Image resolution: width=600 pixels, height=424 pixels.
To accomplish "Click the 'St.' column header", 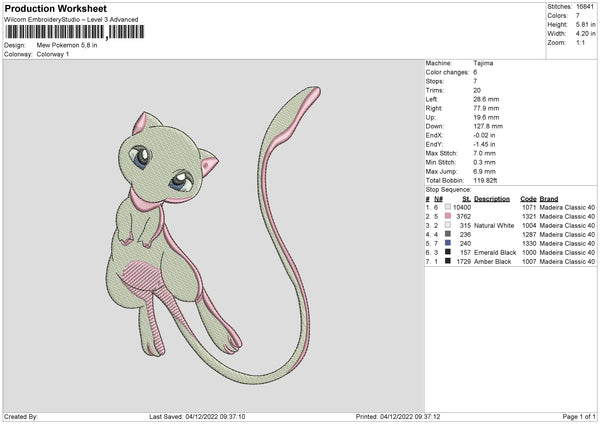I will click(x=466, y=199).
